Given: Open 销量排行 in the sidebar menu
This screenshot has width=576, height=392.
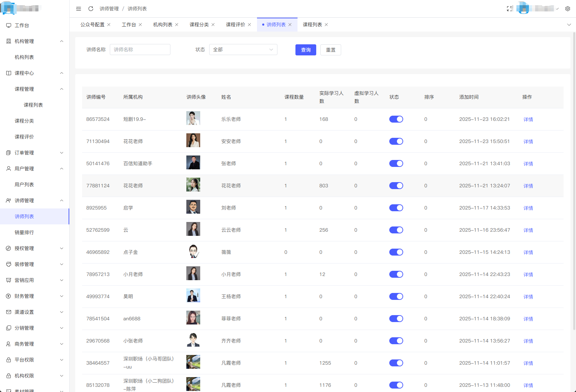Looking at the screenshot, I should tap(24, 232).
